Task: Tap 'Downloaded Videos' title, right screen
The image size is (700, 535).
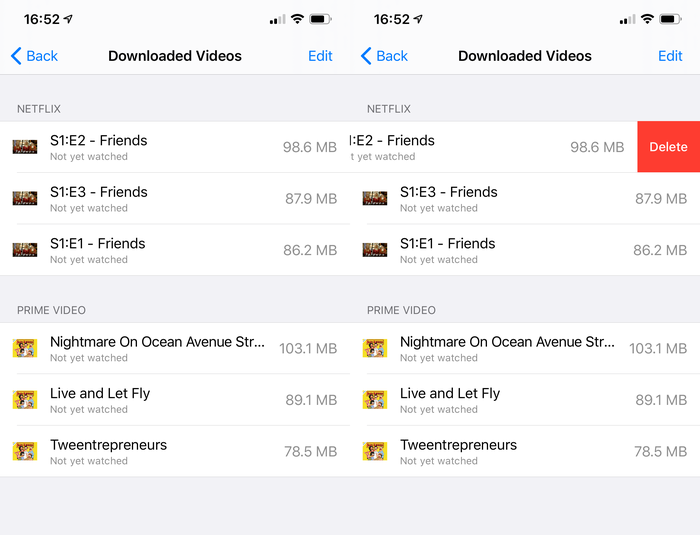Action: [x=525, y=56]
